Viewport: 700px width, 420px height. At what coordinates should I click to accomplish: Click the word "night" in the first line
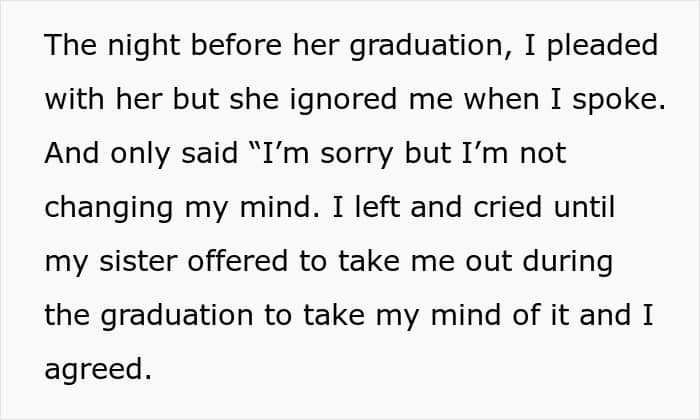[x=143, y=46]
